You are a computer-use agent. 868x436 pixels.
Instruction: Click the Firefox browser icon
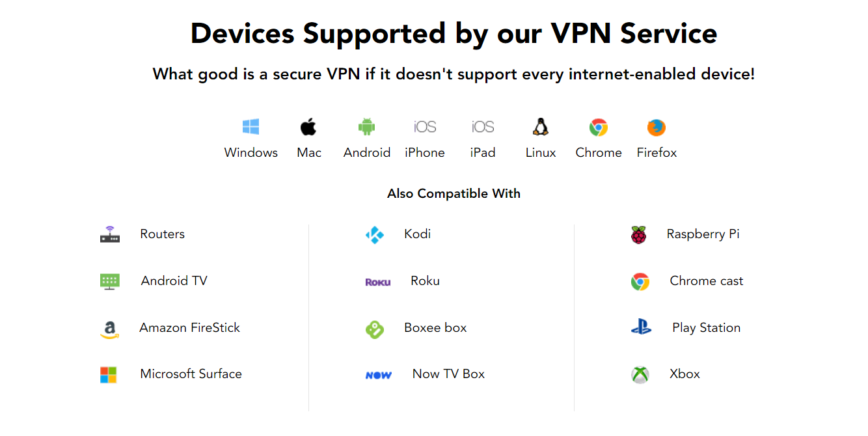pyautogui.click(x=656, y=126)
